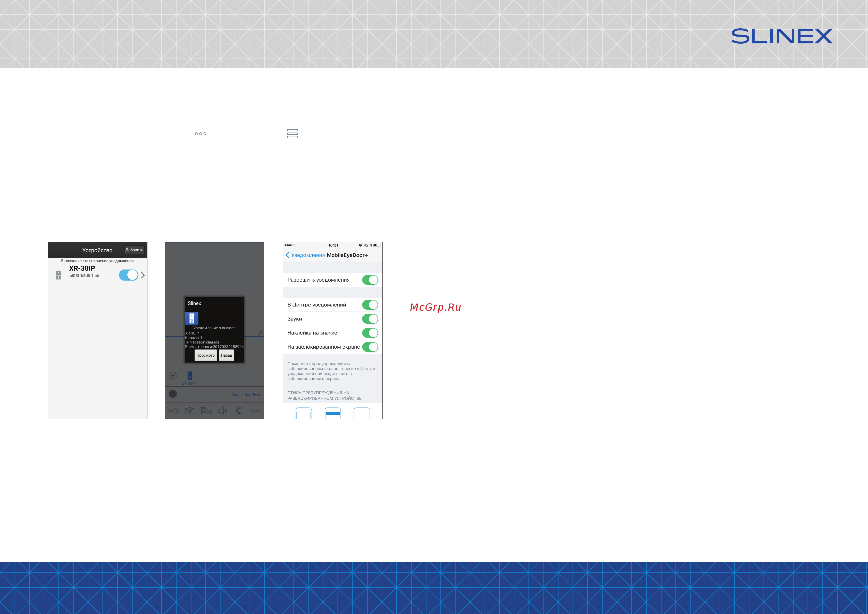The width and height of the screenshot is (868, 614).
Task: Toggle the На заблокированном экране switch
Action: pos(370,347)
